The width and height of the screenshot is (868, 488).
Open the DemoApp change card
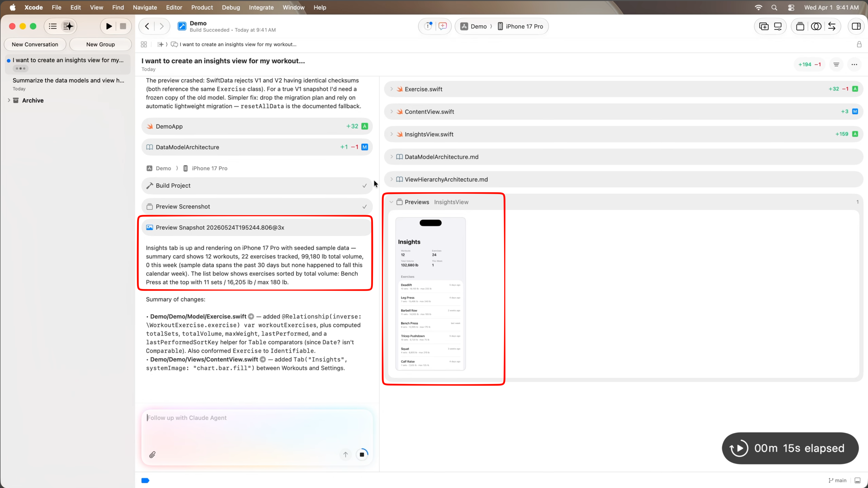(257, 126)
